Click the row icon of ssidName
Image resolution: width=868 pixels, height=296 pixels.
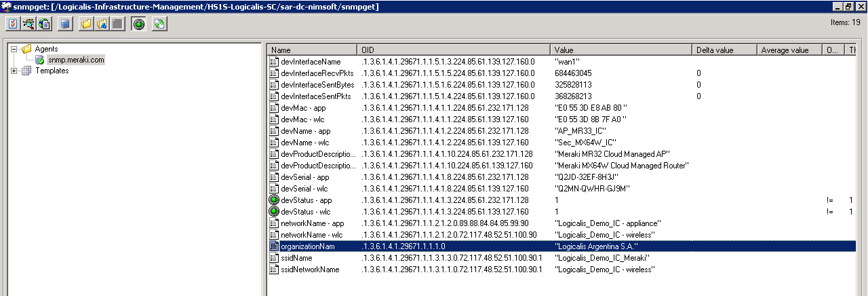274,258
